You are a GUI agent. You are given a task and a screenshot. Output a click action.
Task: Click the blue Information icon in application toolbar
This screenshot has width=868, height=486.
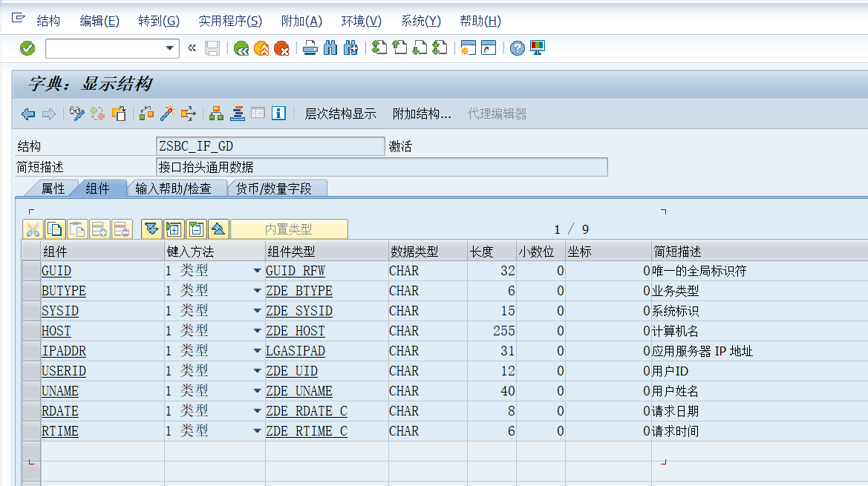pos(278,114)
